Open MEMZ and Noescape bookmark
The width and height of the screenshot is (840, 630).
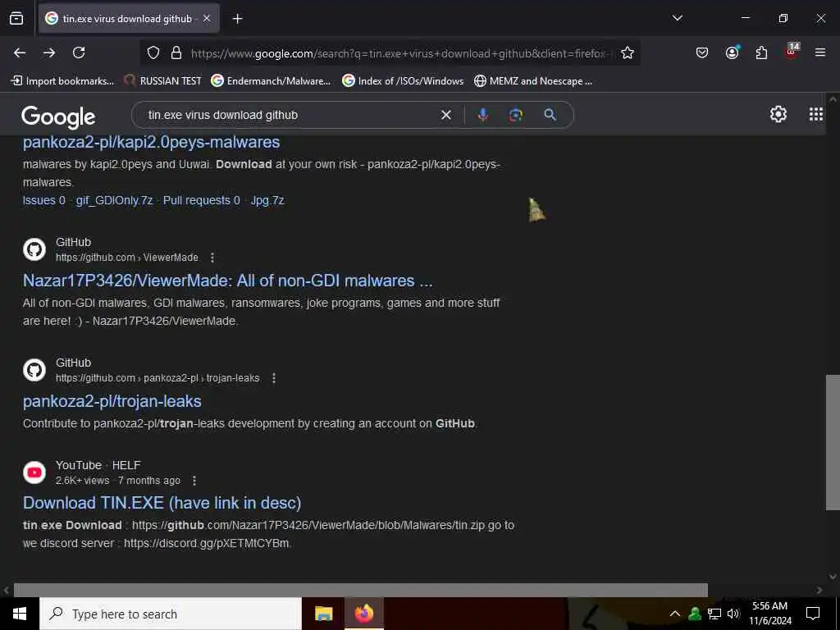[533, 81]
